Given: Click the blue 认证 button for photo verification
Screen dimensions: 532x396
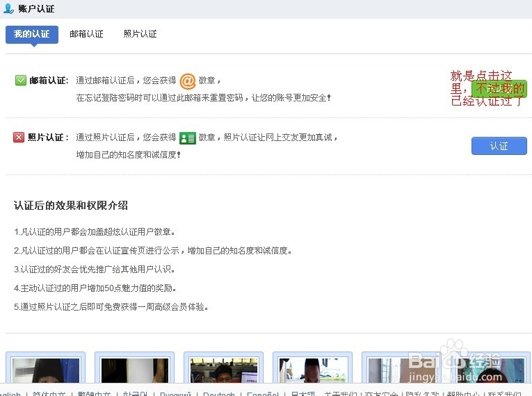Looking at the screenshot, I should (x=499, y=146).
